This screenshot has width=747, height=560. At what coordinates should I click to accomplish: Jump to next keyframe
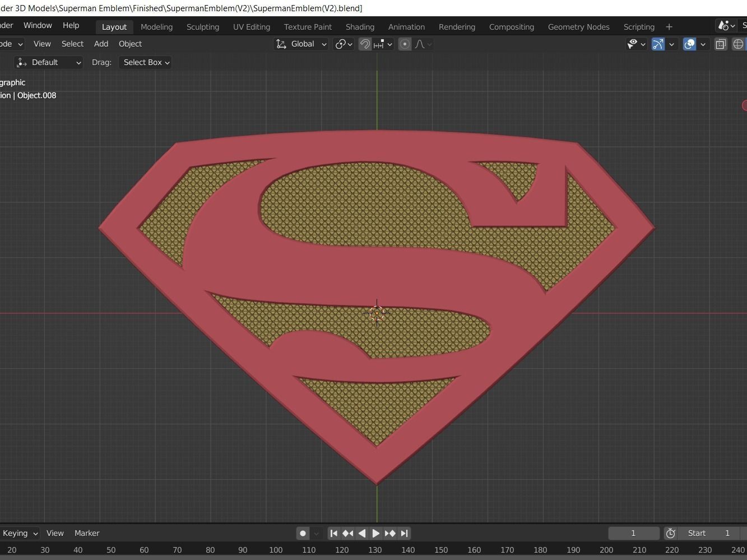pos(390,533)
